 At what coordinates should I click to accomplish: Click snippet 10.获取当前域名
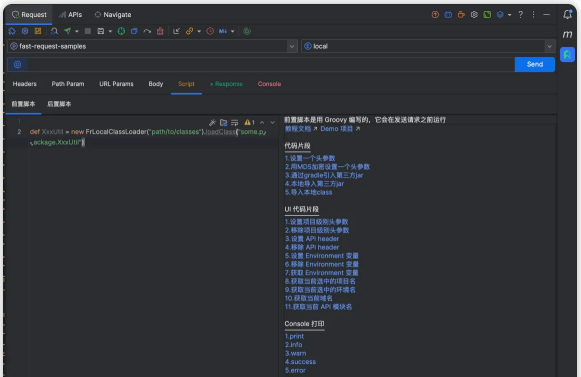(x=309, y=298)
